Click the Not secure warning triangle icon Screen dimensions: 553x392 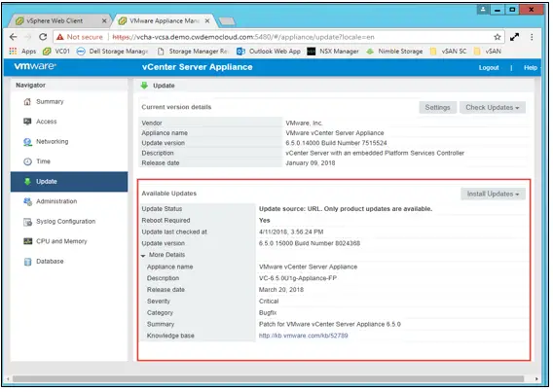point(60,37)
